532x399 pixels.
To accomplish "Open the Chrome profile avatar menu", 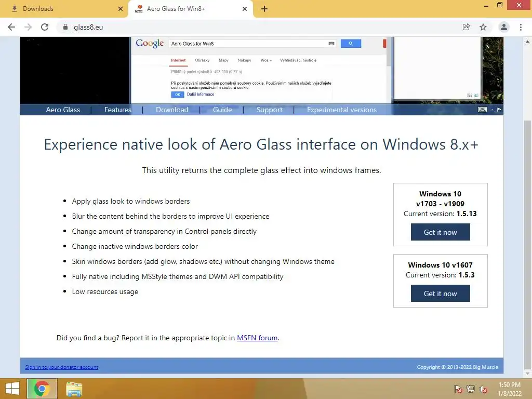I will (504, 27).
